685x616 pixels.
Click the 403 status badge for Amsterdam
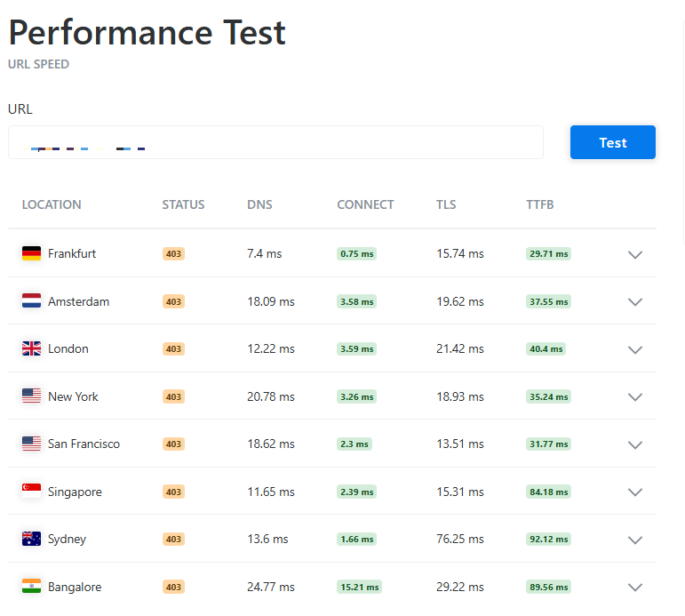173,301
